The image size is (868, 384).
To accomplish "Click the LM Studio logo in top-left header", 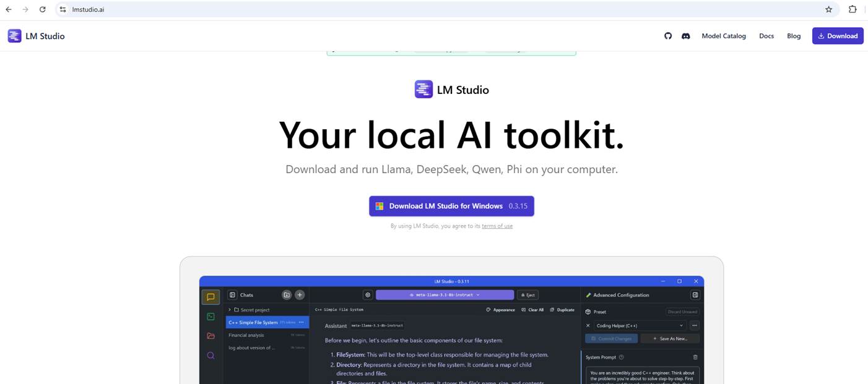I will click(36, 36).
